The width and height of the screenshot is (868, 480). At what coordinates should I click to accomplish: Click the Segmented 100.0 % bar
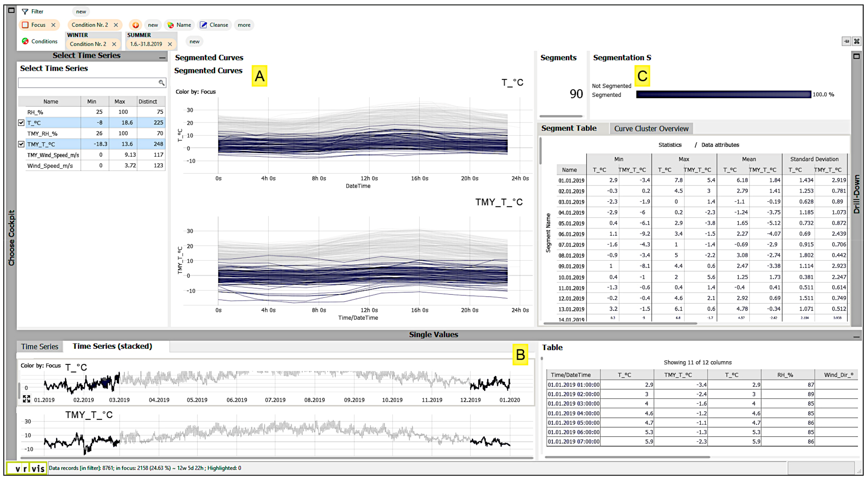pyautogui.click(x=723, y=95)
